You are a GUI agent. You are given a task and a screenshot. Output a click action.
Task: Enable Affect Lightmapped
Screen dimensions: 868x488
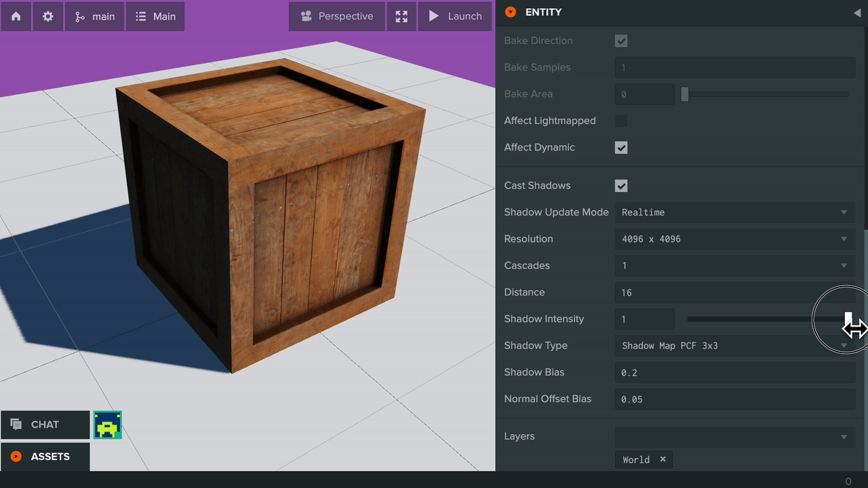pos(620,121)
